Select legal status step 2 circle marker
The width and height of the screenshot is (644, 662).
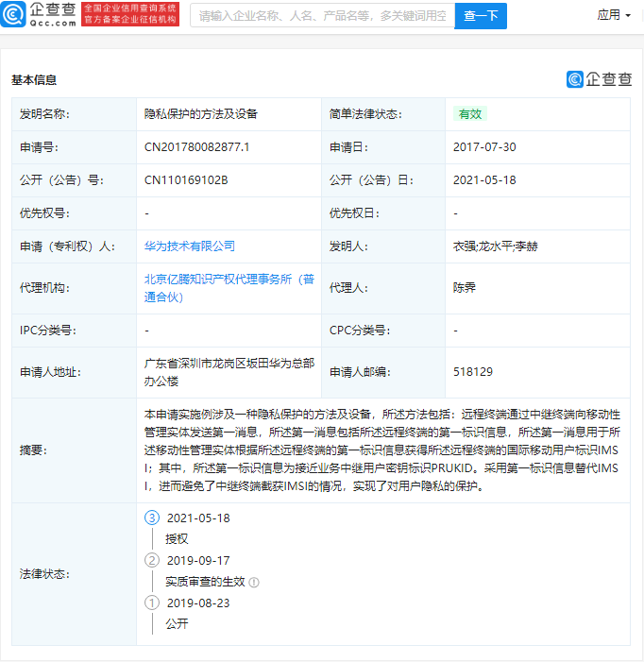point(152,560)
